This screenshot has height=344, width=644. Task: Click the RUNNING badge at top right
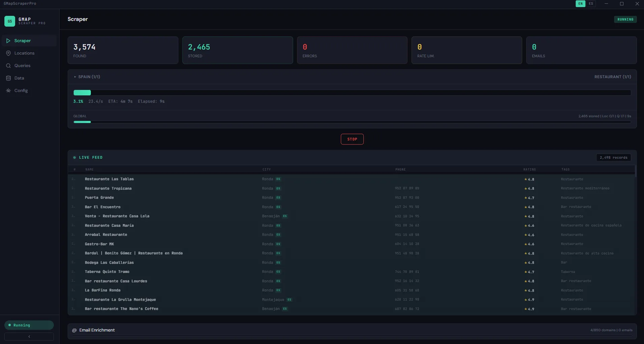(625, 19)
